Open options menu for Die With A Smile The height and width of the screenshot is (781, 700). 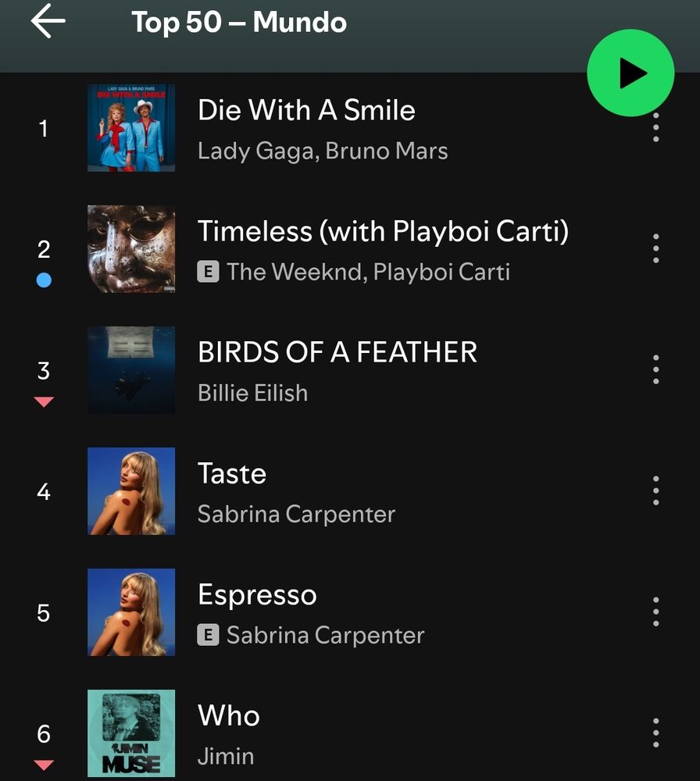[x=655, y=127]
